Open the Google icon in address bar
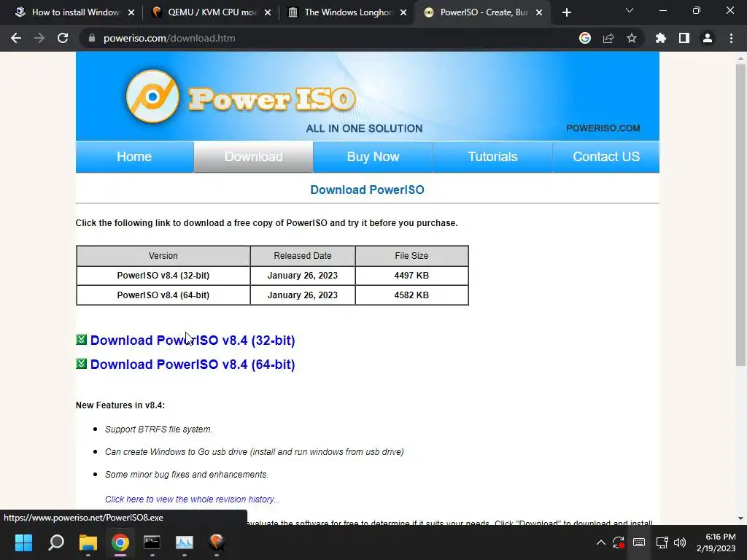 pyautogui.click(x=585, y=38)
